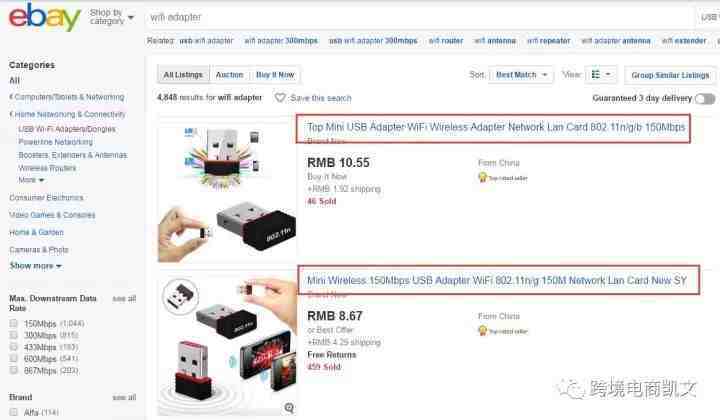Screen dimensions: 720x420
Task: Switch to the Buy It Now tab
Action: [275, 74]
